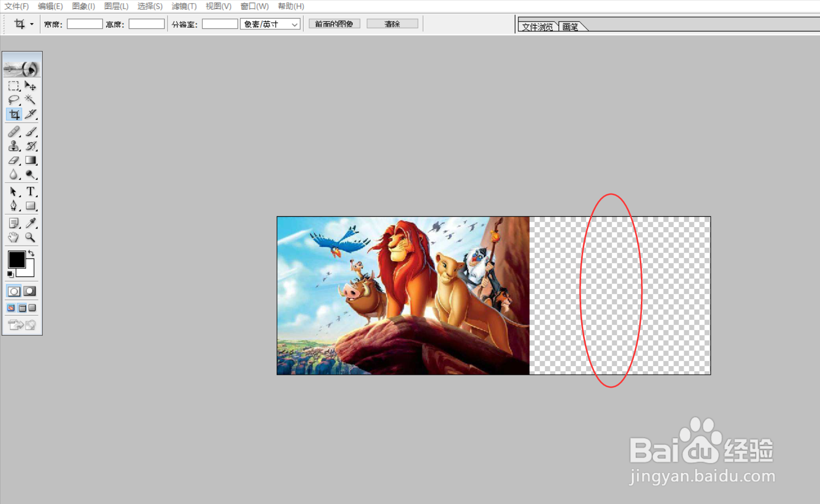Switch to the 文件浏览 tab
Screen dimensions: 820x504
coord(537,27)
